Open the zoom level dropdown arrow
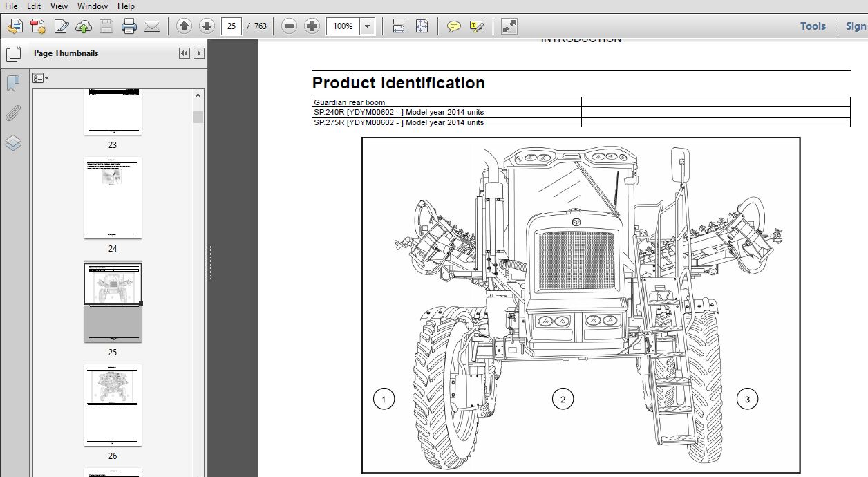This screenshot has width=868, height=477. tap(368, 26)
